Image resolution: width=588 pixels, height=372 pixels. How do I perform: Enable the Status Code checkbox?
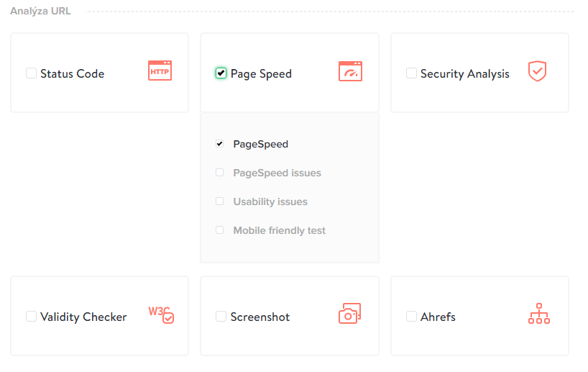[31, 73]
